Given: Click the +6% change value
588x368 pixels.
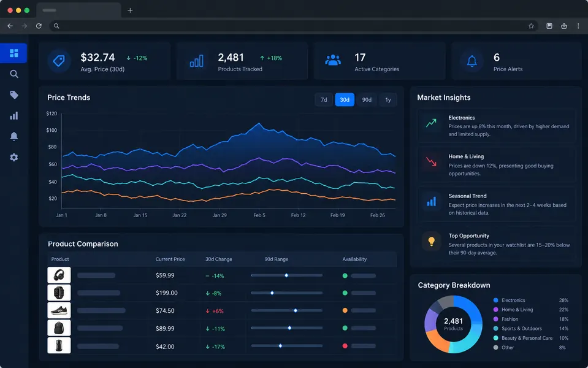Looking at the screenshot, I should [x=218, y=311].
